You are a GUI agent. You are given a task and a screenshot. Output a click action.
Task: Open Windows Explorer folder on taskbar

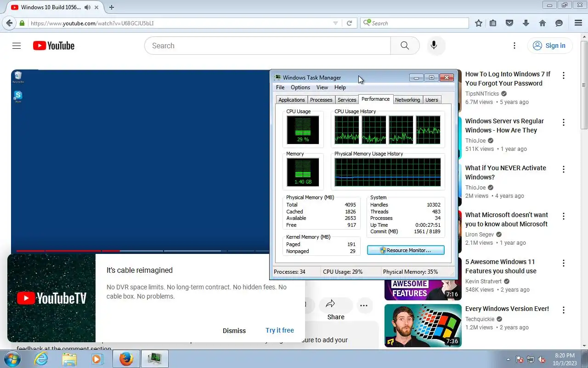(69, 359)
